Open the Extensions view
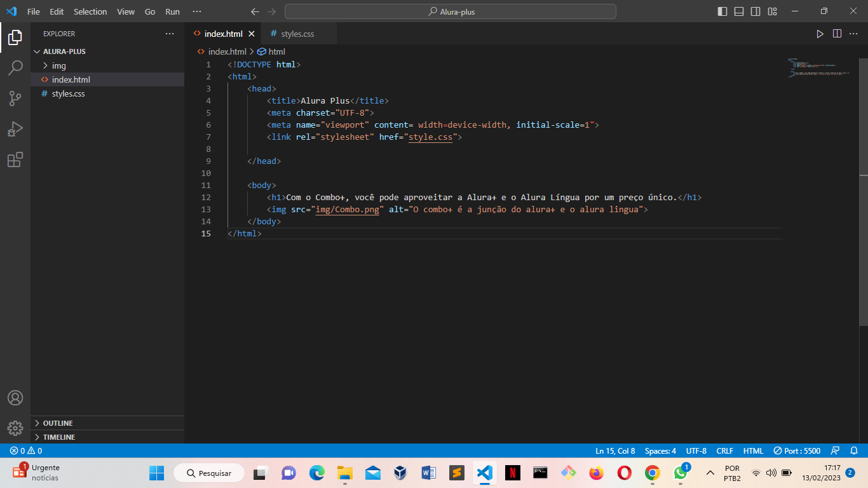 [x=15, y=159]
